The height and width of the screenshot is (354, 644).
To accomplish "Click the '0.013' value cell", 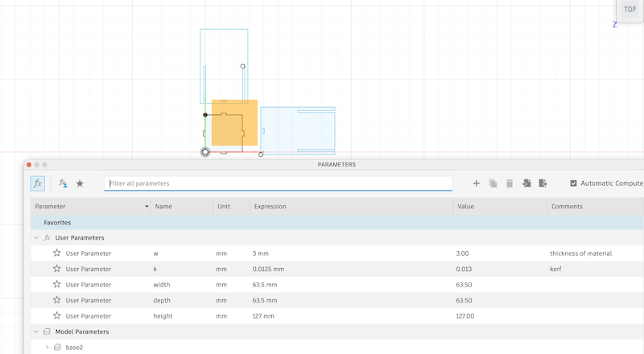I will (464, 269).
